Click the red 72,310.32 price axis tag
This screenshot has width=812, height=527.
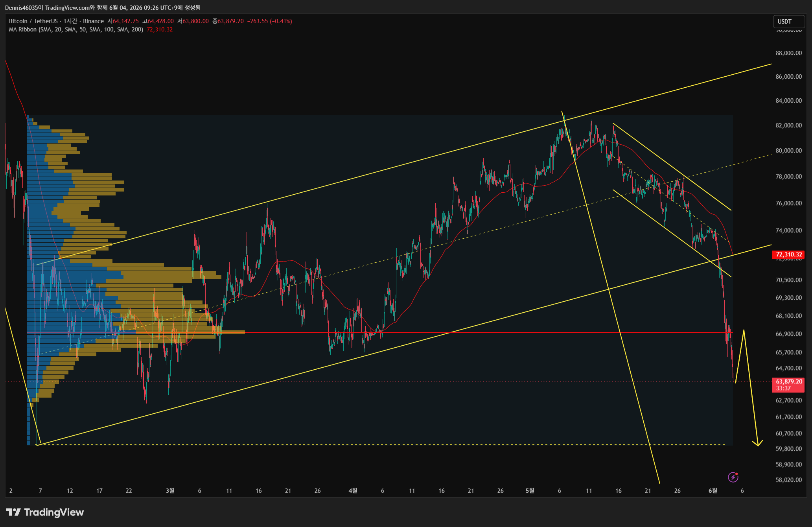point(788,254)
